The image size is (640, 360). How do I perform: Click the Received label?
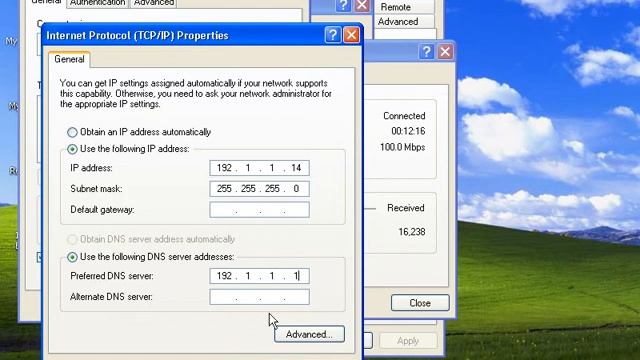[406, 208]
